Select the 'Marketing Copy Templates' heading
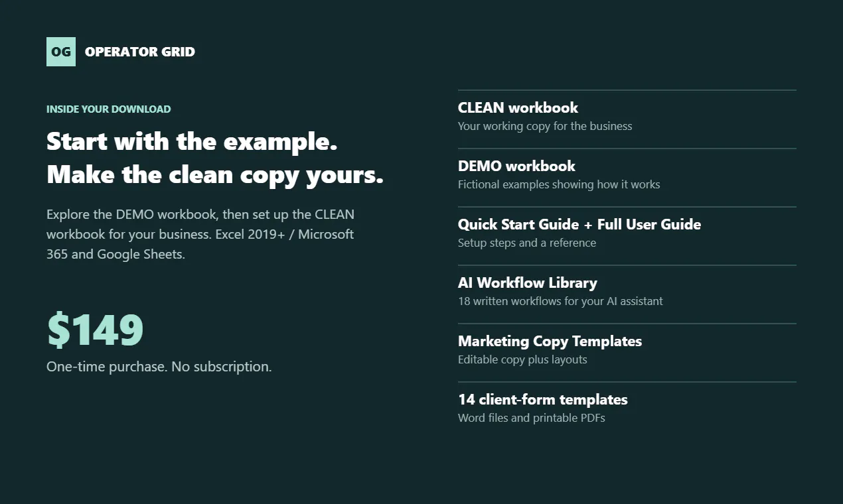The image size is (843, 504). [550, 341]
